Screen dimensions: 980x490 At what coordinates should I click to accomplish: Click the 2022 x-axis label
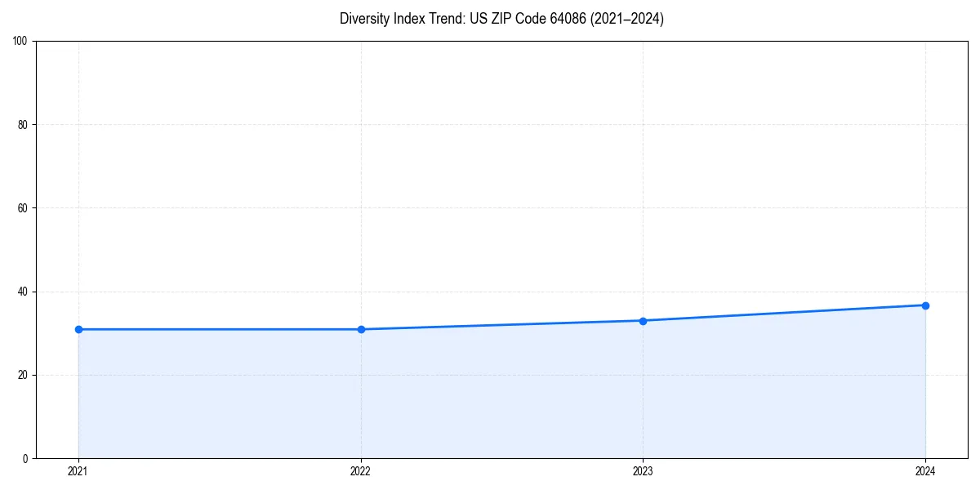coord(360,471)
